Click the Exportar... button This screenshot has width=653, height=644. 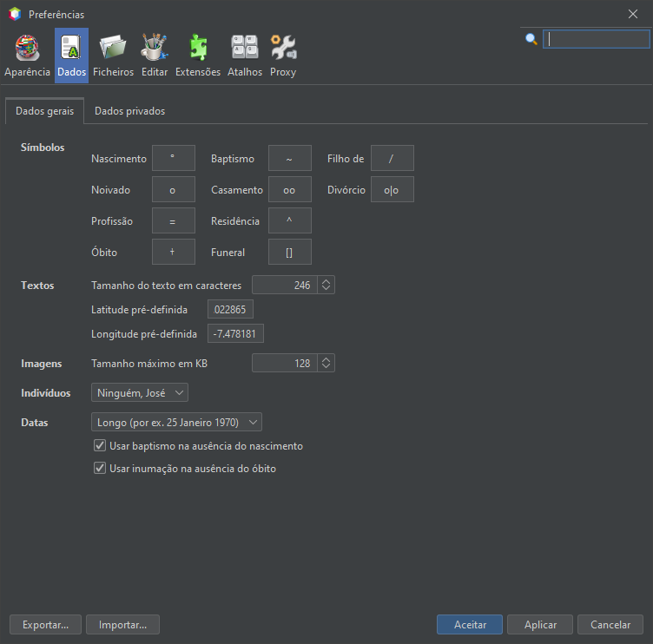coord(45,625)
